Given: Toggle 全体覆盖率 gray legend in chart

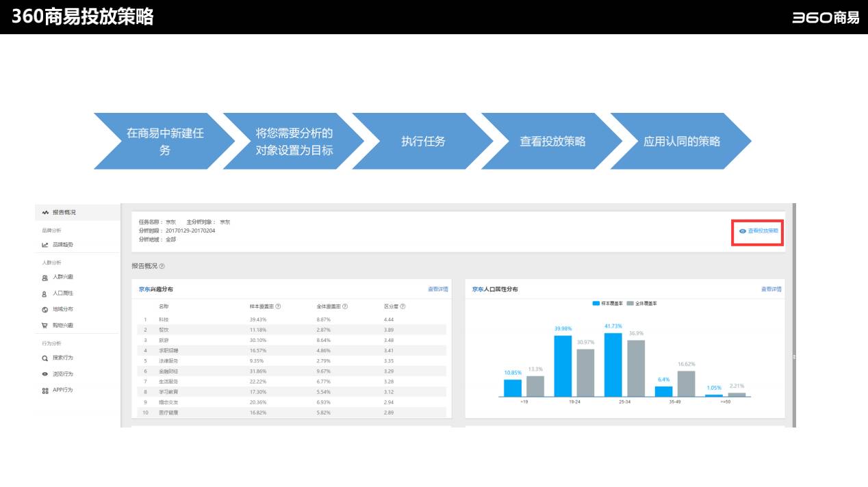Looking at the screenshot, I should pyautogui.click(x=630, y=302).
